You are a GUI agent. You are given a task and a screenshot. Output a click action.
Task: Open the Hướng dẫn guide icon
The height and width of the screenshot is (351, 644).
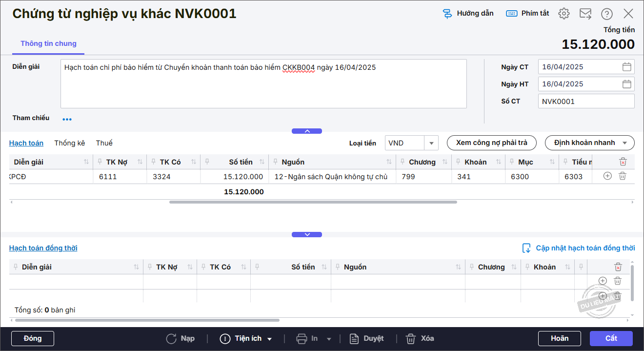(x=447, y=14)
